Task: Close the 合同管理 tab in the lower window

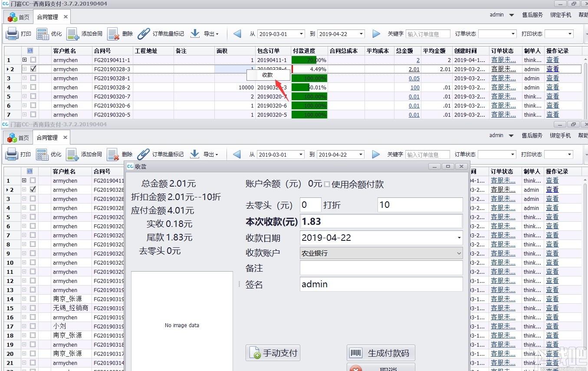Action: tap(65, 138)
